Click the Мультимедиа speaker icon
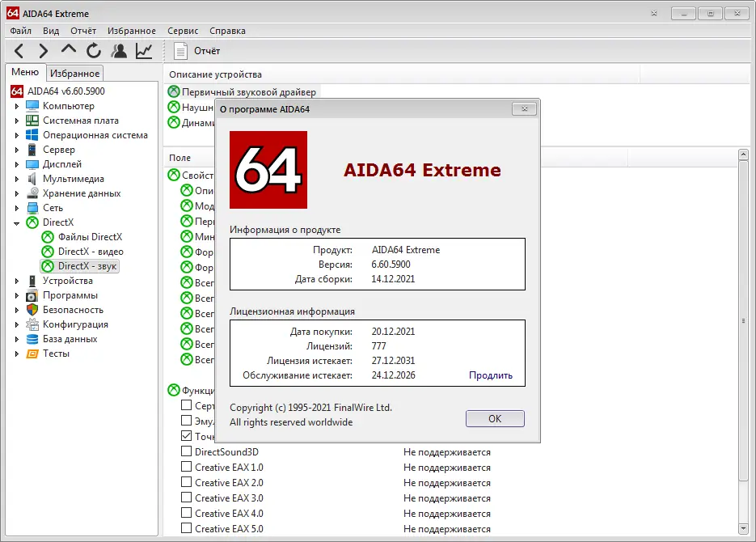 click(32, 179)
